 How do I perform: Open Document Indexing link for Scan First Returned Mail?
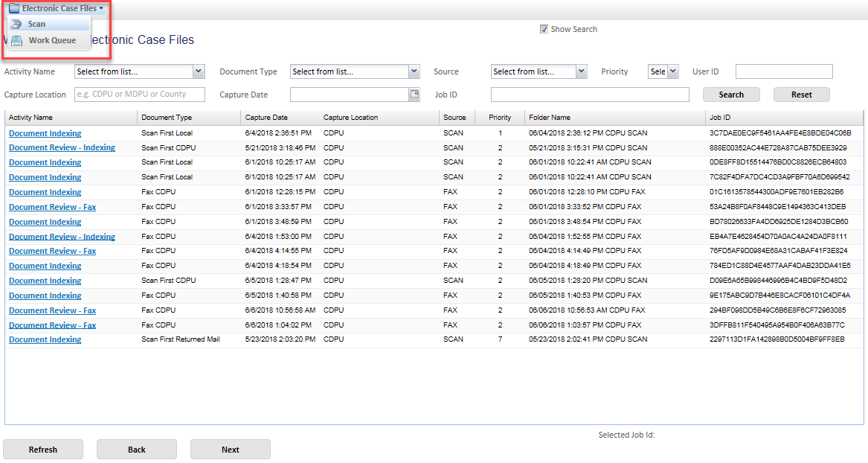point(45,339)
